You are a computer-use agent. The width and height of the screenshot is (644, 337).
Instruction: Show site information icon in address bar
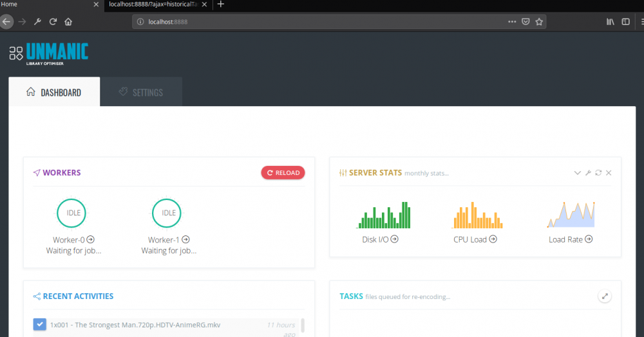[140, 22]
